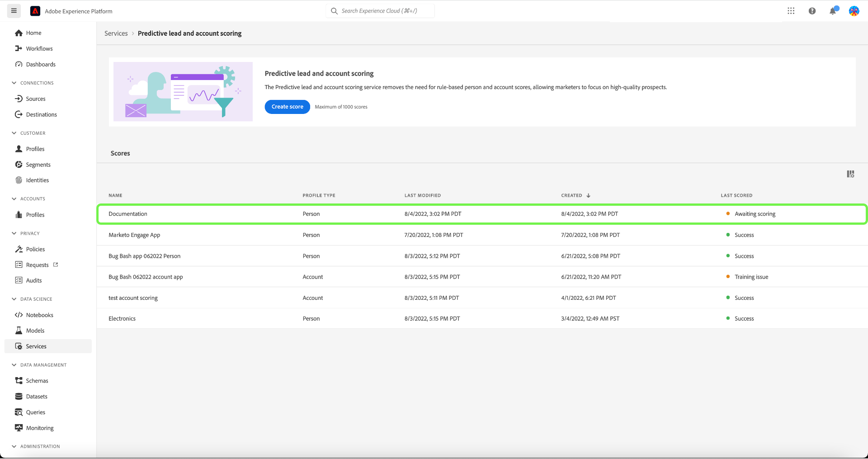The image size is (868, 459).
Task: Sort by Last Modified column header
Action: 423,195
